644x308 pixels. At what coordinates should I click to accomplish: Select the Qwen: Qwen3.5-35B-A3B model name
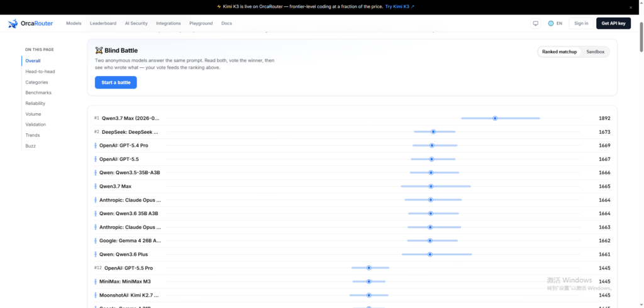[x=130, y=172]
